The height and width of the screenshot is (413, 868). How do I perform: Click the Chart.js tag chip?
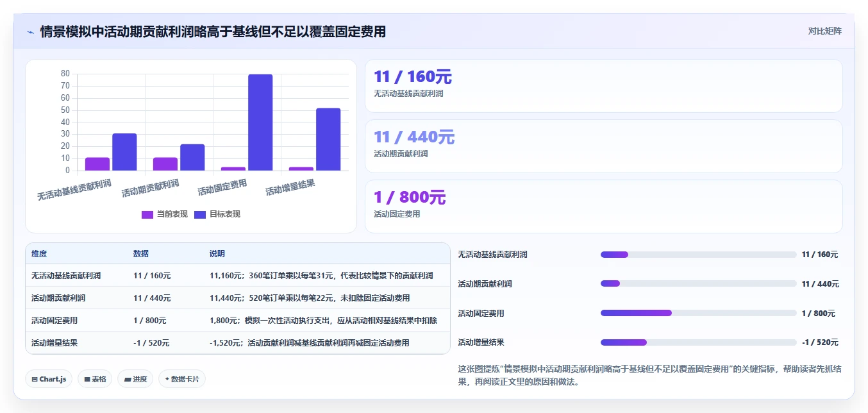coord(49,379)
